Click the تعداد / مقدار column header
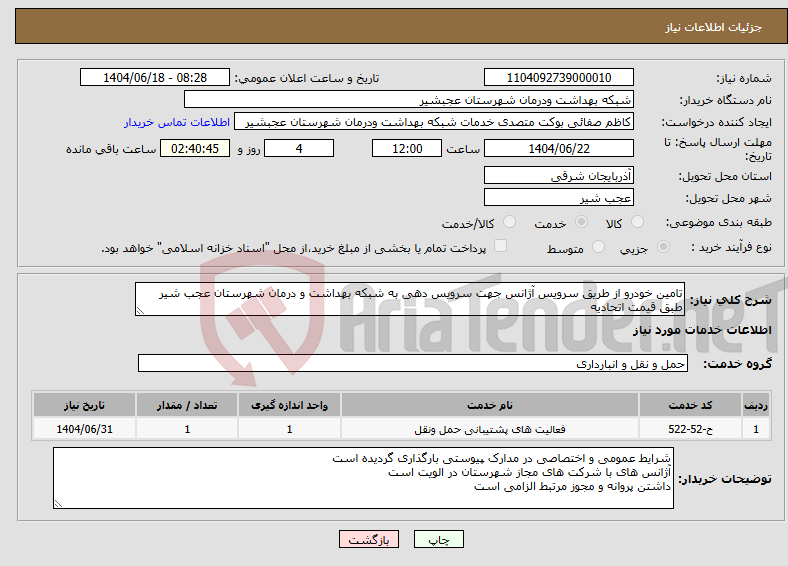Image resolution: width=788 pixels, height=566 pixels. [187, 405]
